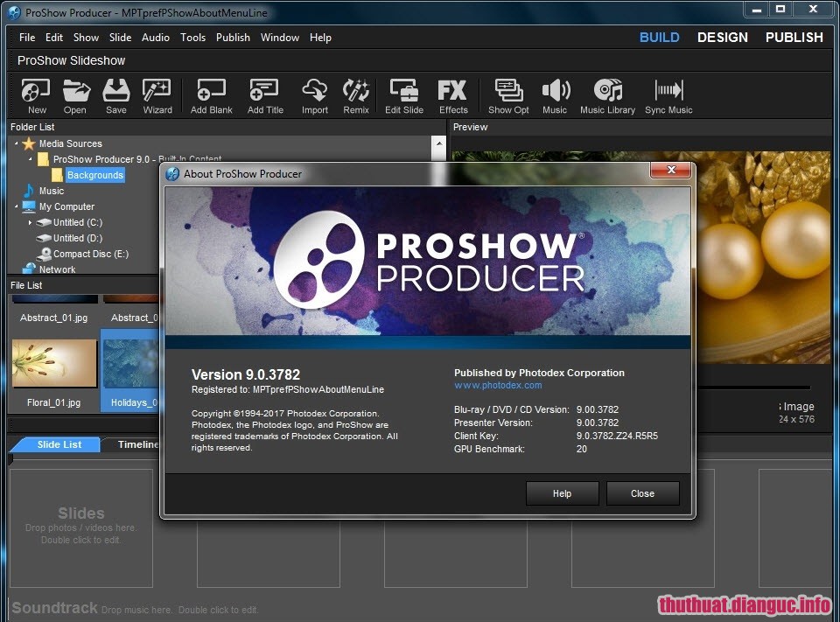
Task: Close About ProShow Producer dialog with X
Action: point(671,170)
